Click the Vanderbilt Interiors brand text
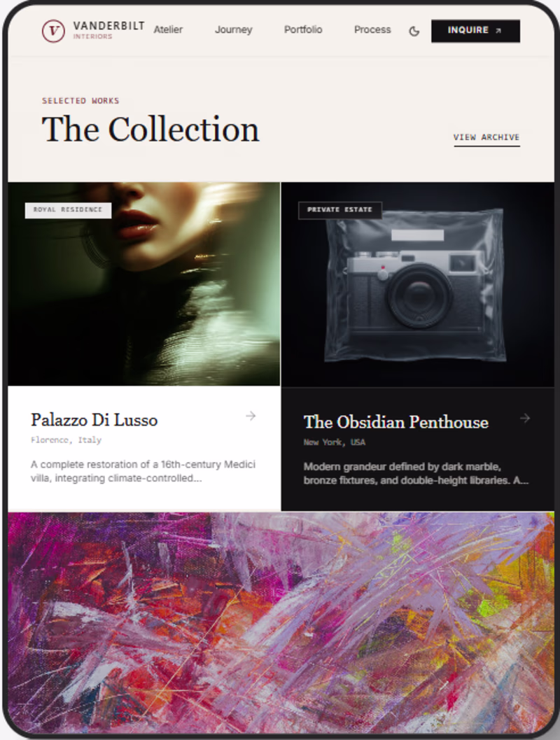 pos(108,30)
